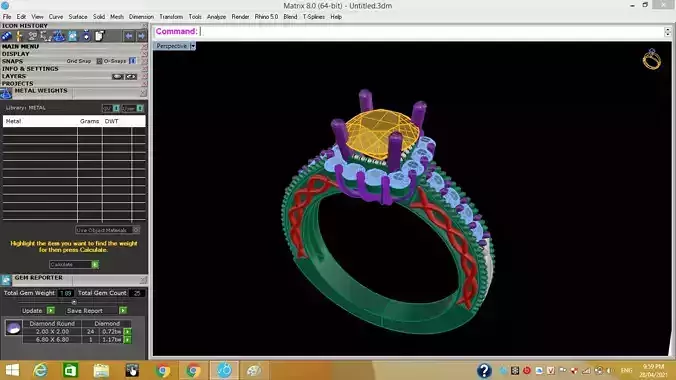Screen dimensions: 676x380
Task: Click the Diamond Round gem thumbnail
Action: point(13,327)
